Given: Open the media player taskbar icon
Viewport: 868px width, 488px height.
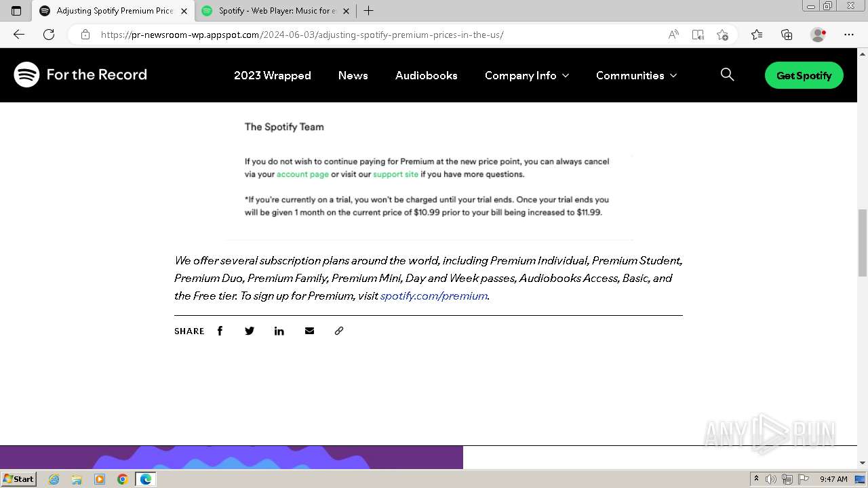Looking at the screenshot, I should [x=100, y=479].
